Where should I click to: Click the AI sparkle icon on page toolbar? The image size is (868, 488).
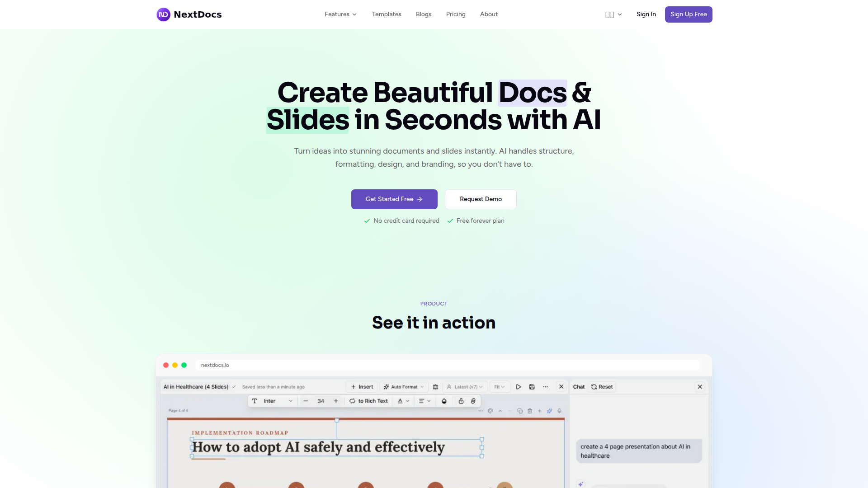549,411
